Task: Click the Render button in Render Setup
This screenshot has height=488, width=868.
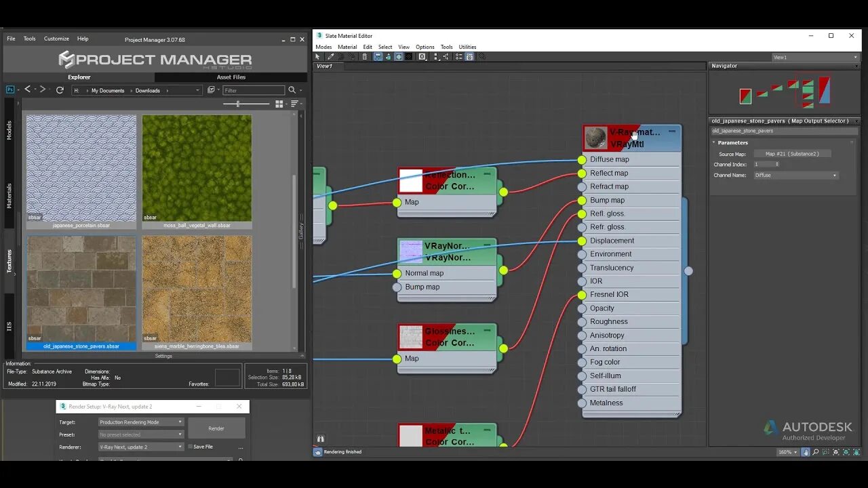Action: point(216,428)
